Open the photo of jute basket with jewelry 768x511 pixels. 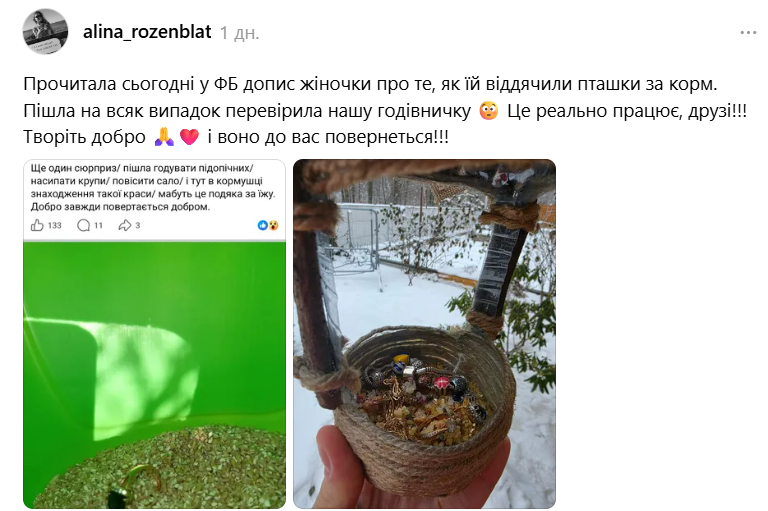(x=424, y=334)
